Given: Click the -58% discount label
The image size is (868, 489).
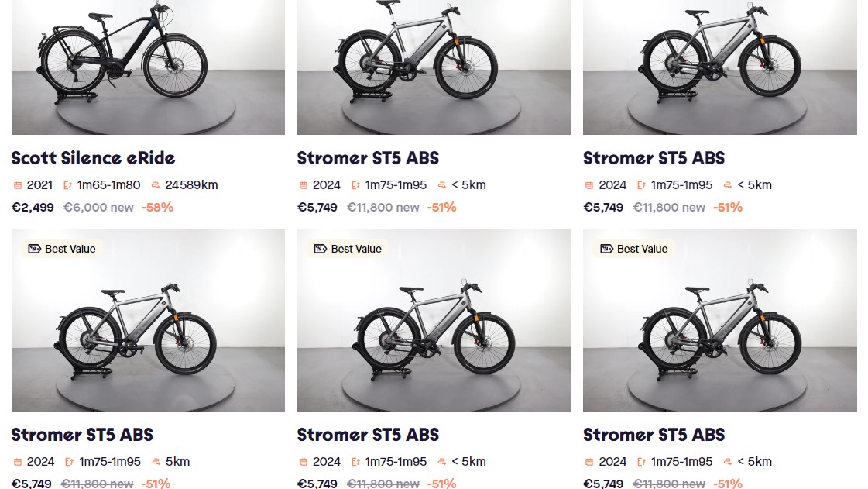Looking at the screenshot, I should [157, 207].
